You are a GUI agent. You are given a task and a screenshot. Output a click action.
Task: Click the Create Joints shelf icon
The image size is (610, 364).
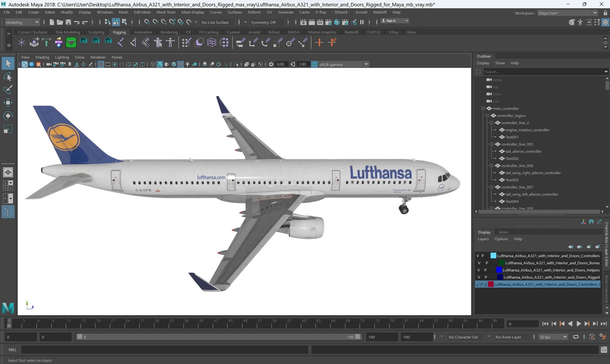(121, 42)
